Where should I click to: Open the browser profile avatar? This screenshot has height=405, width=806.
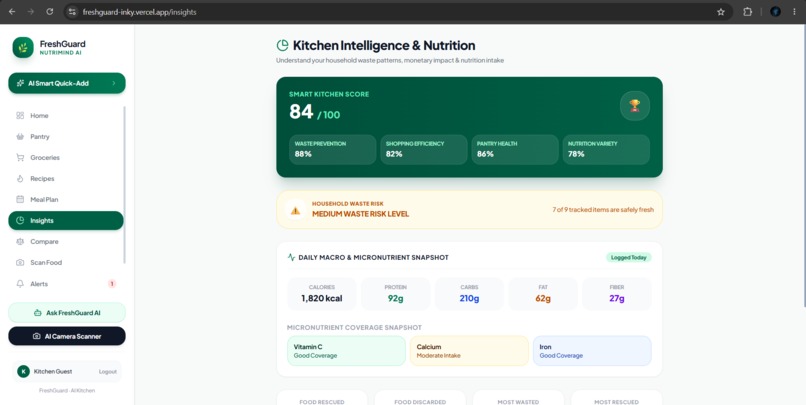click(x=775, y=12)
